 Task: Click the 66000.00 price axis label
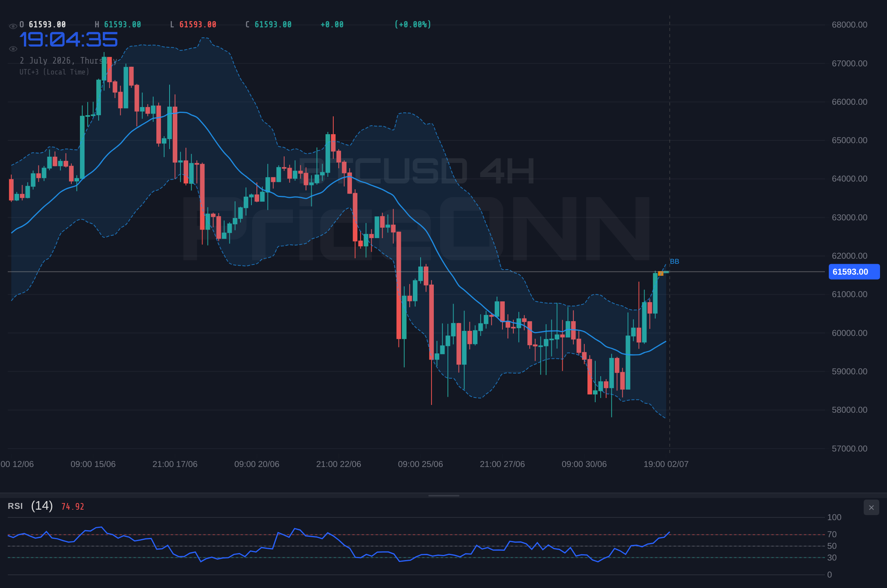click(849, 102)
